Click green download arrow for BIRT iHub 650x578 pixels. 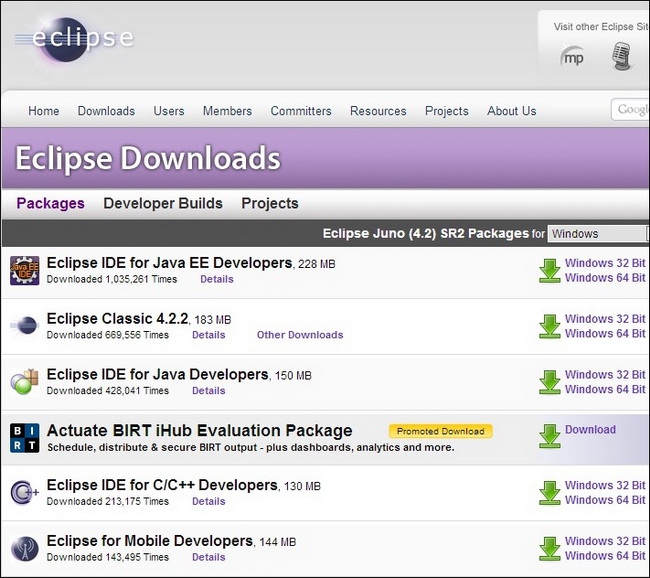click(x=550, y=436)
